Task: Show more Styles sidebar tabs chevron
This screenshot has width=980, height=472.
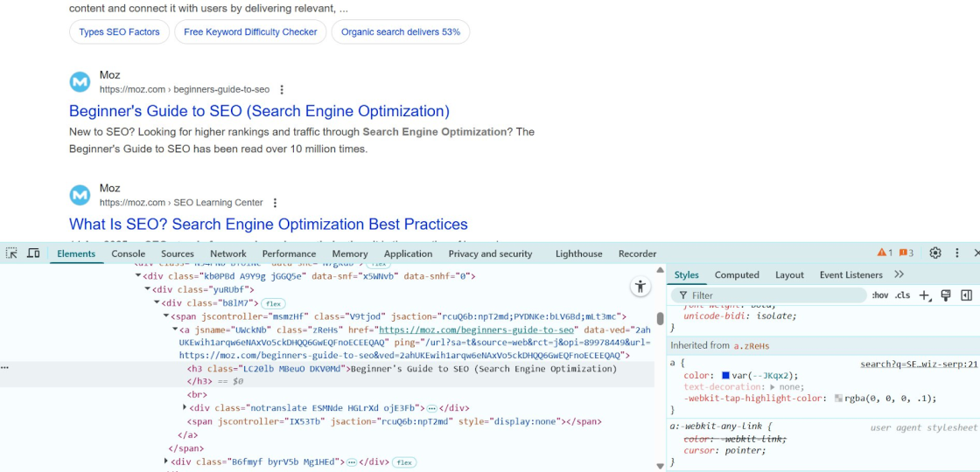Action: 899,274
